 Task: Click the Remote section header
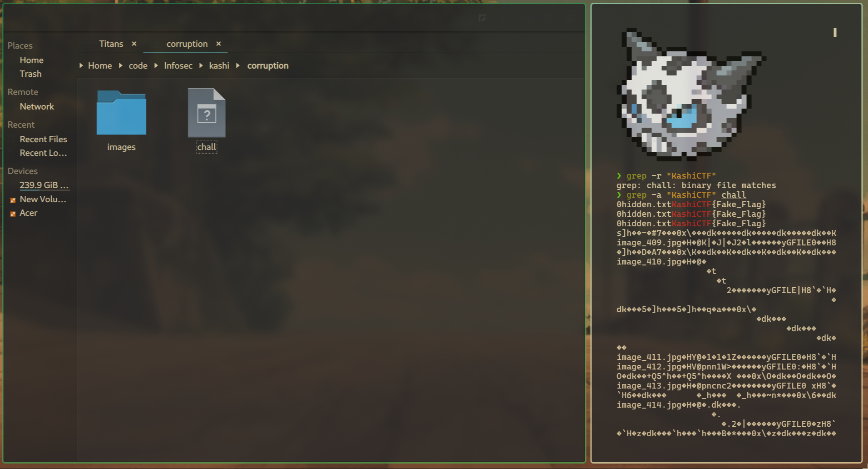[x=23, y=92]
